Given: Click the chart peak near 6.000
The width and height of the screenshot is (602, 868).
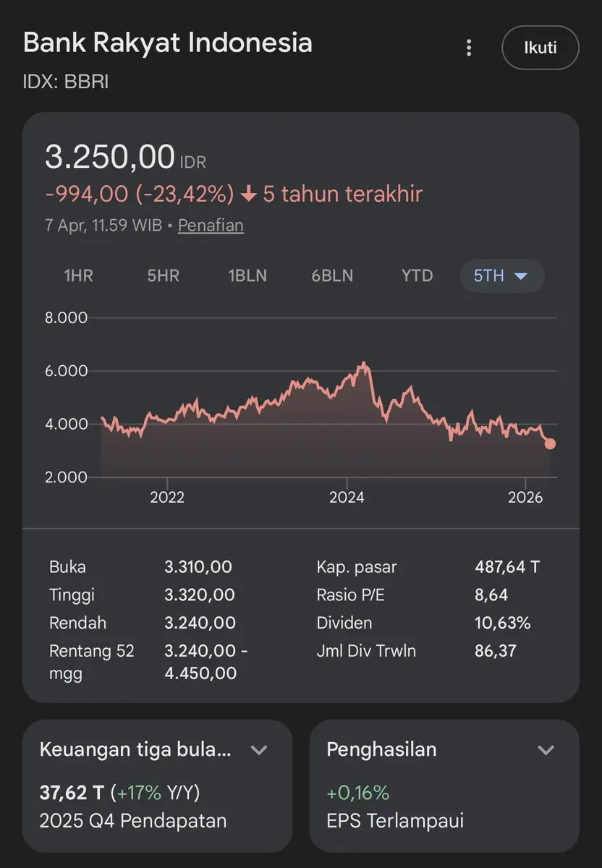Looking at the screenshot, I should tap(364, 364).
